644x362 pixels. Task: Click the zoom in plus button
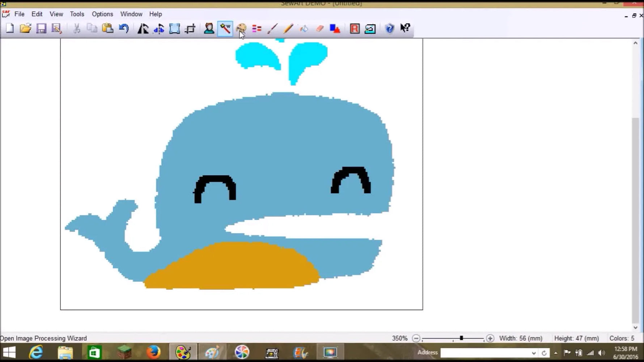tap(490, 338)
